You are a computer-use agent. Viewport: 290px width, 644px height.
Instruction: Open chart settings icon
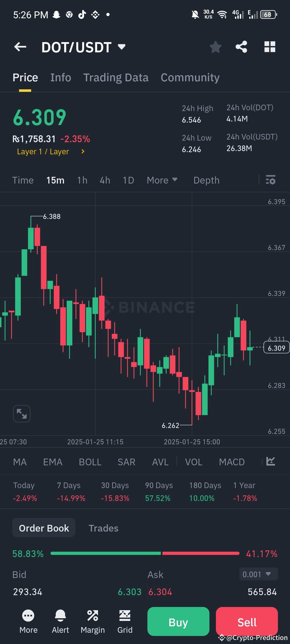270,180
